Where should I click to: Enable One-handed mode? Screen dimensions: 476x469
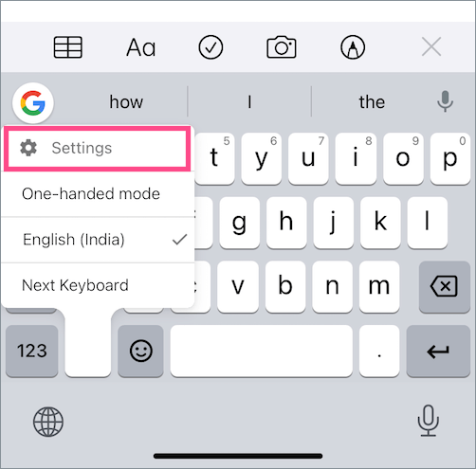pos(98,193)
